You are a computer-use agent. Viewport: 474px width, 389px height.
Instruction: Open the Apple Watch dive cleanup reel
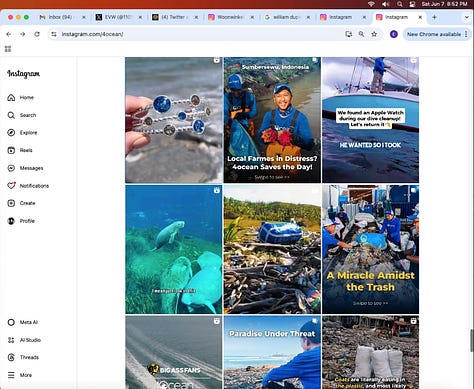(370, 120)
